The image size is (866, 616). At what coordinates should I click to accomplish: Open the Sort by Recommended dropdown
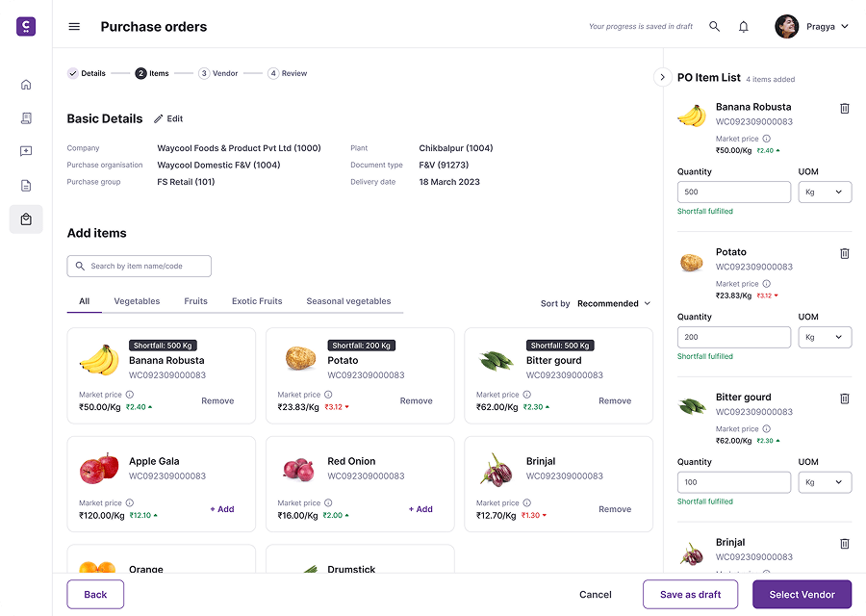(x=613, y=304)
